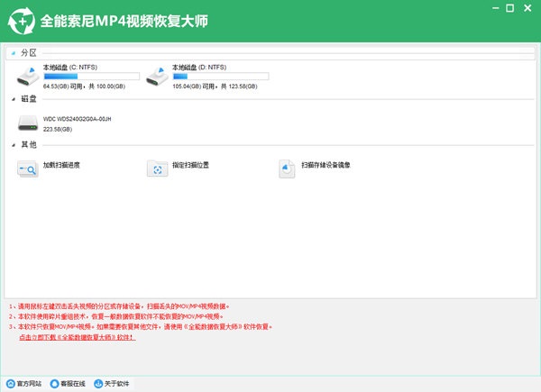Open 关于软件 link text
The image size is (541, 392).
pos(116,383)
